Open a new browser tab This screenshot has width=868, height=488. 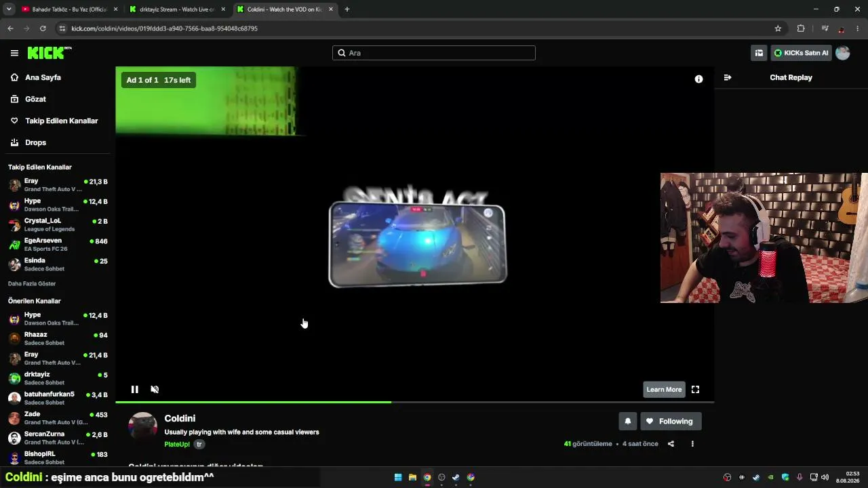[347, 9]
